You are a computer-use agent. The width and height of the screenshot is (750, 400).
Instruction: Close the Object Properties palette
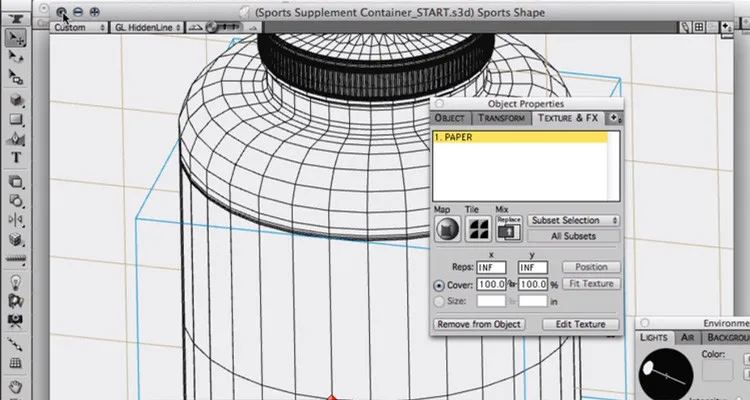tap(439, 104)
